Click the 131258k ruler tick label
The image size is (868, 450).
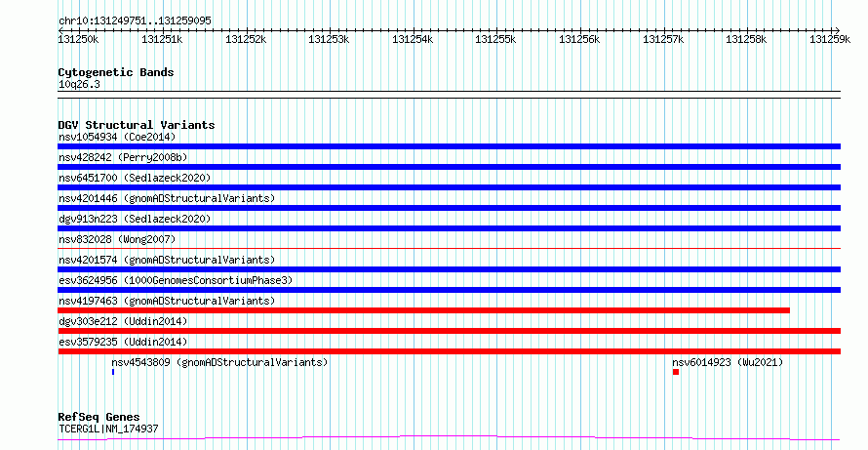[x=746, y=39]
